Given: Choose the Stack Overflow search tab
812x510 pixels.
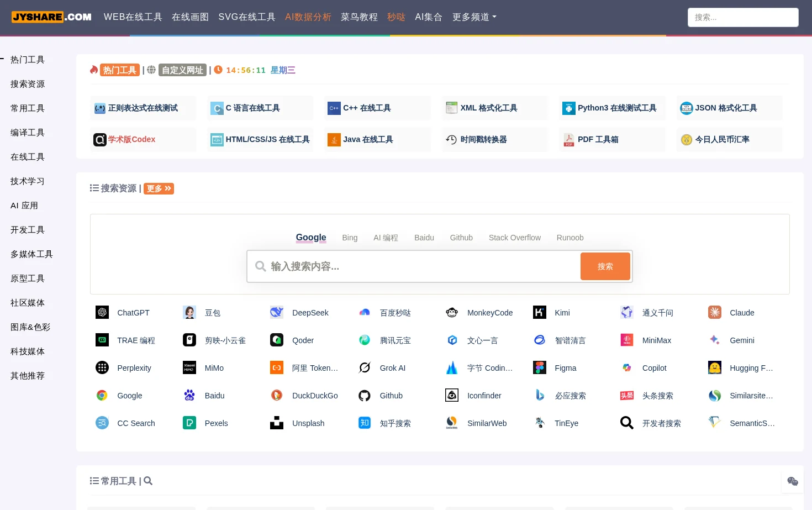Looking at the screenshot, I should [x=515, y=238].
